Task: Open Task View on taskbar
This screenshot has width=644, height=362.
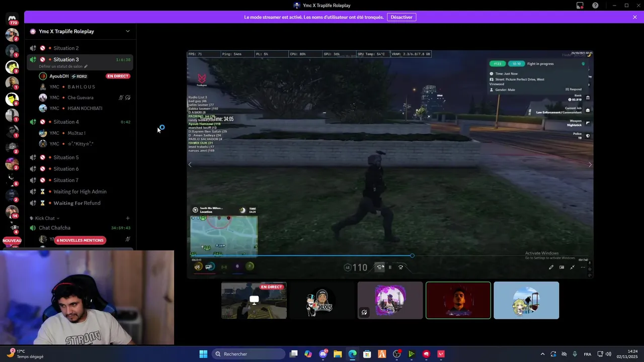Action: (294, 354)
